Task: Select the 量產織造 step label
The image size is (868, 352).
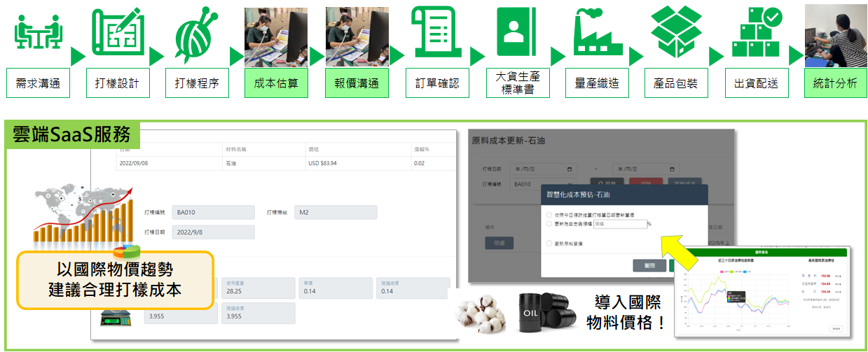Action: click(597, 83)
